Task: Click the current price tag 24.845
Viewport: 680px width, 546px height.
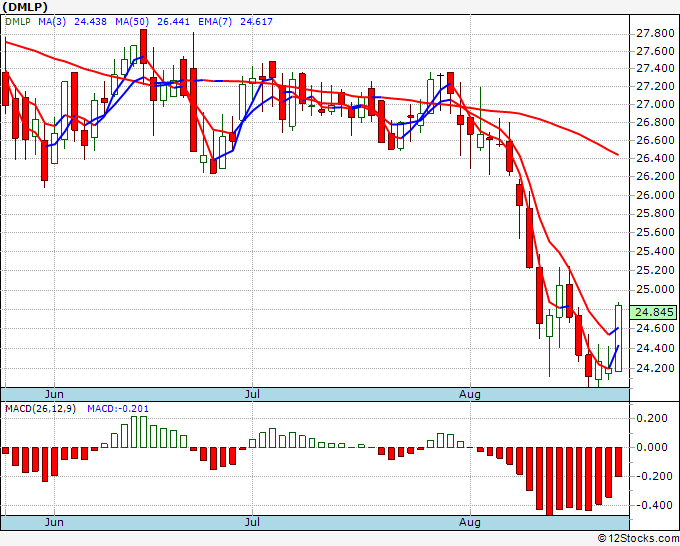Action: click(654, 312)
